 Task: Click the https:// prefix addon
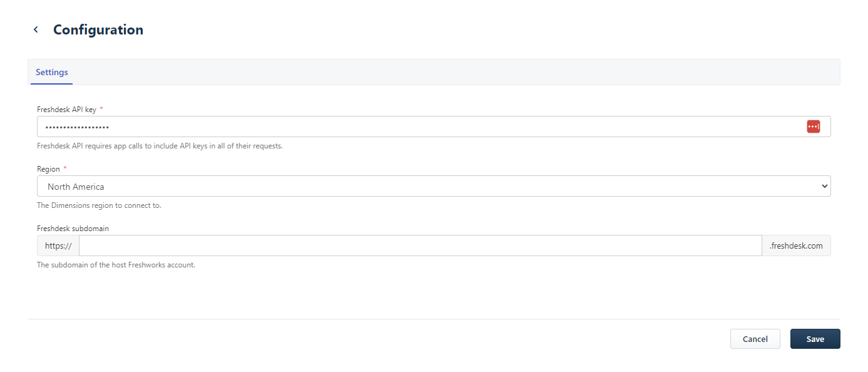pyautogui.click(x=58, y=245)
